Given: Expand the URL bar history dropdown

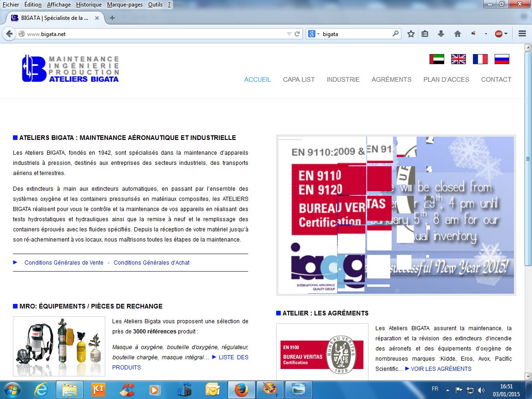Looking at the screenshot, I should (x=289, y=34).
